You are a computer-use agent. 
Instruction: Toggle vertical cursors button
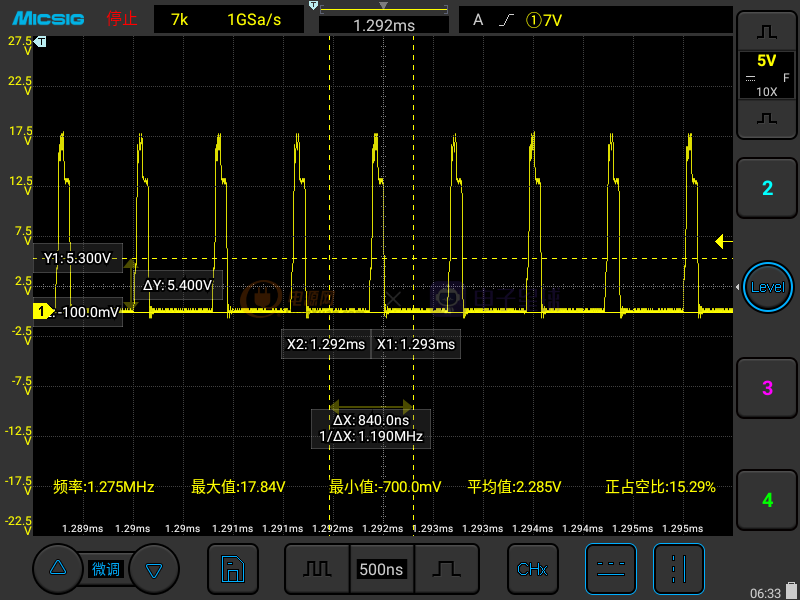coord(679,569)
